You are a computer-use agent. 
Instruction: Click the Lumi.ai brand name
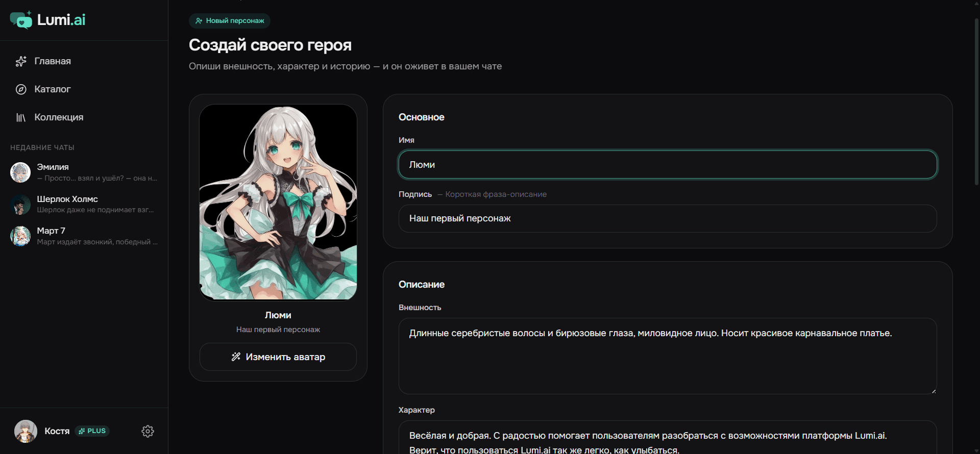[61, 20]
